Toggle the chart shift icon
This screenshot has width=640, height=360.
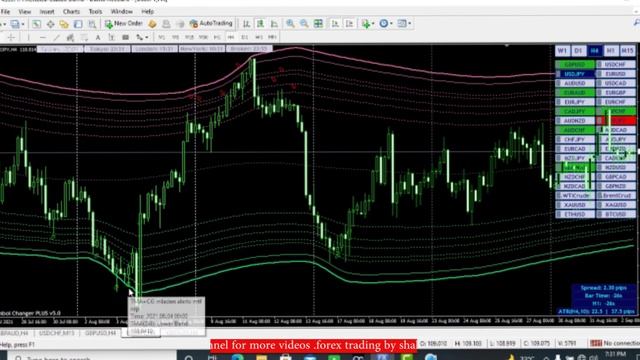tap(349, 24)
